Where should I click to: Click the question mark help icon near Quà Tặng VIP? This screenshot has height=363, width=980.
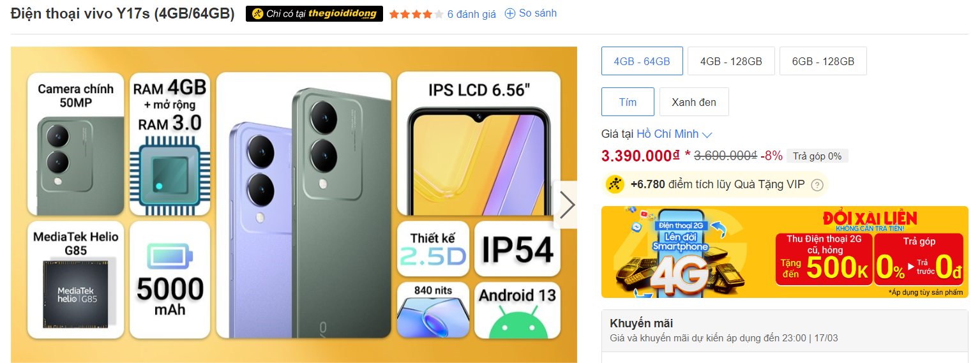817,185
